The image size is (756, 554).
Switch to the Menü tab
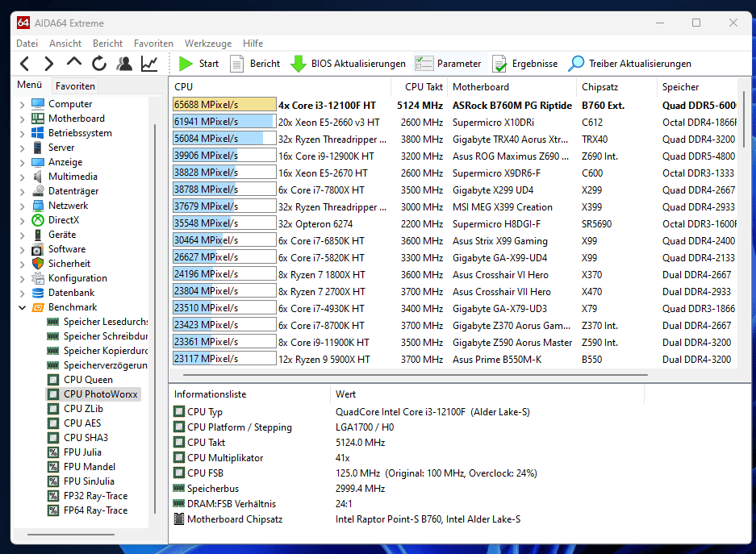[29, 85]
